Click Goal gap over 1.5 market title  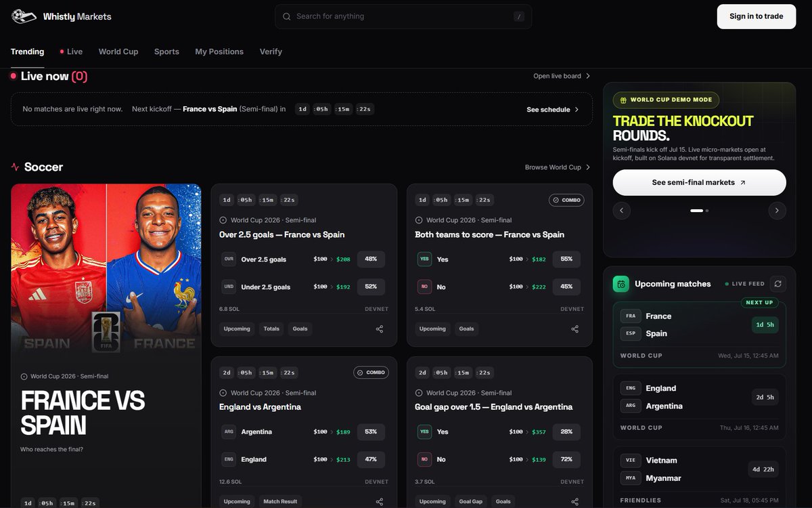tap(494, 407)
